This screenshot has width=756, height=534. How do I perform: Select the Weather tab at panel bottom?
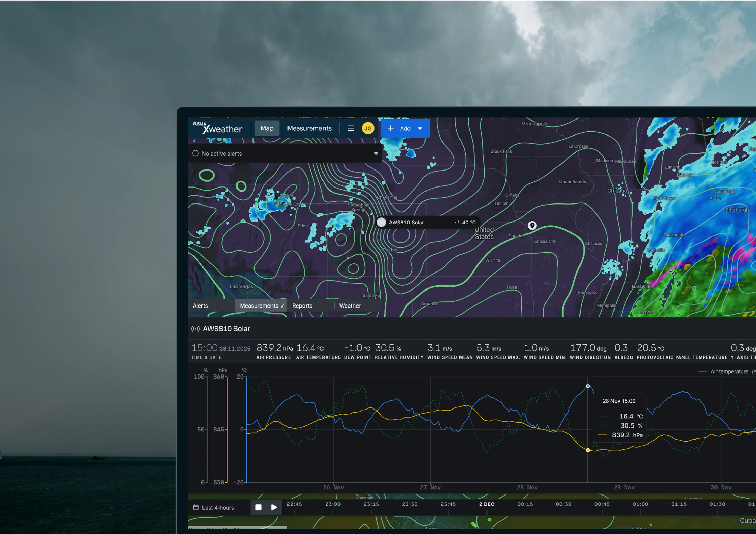[350, 306]
